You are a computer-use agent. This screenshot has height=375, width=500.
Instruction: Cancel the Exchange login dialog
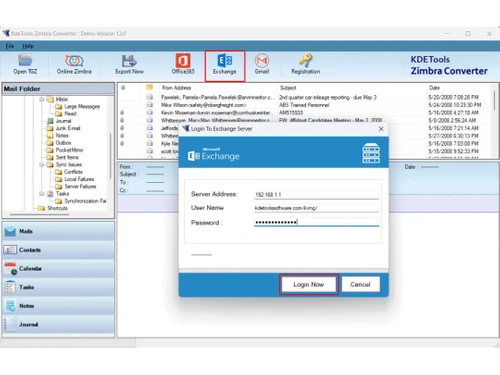click(360, 284)
